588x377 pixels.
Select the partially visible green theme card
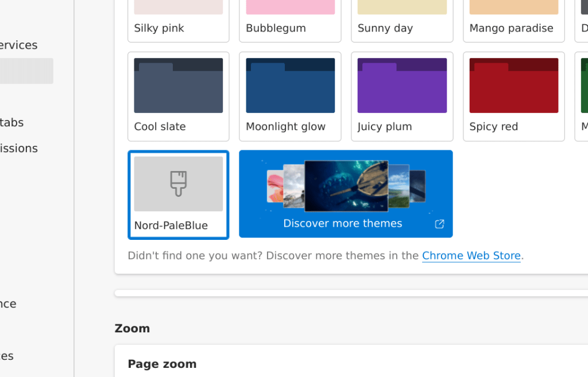(x=583, y=96)
